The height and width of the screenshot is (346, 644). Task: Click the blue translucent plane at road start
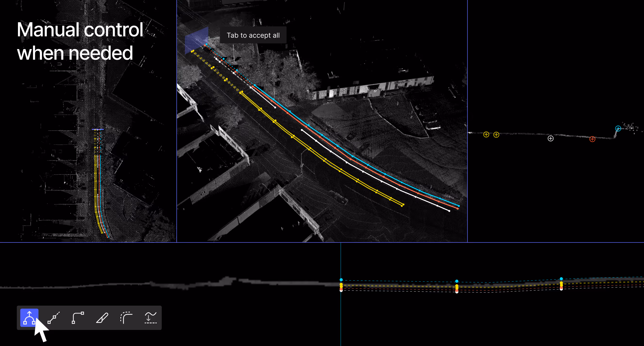pyautogui.click(x=197, y=40)
